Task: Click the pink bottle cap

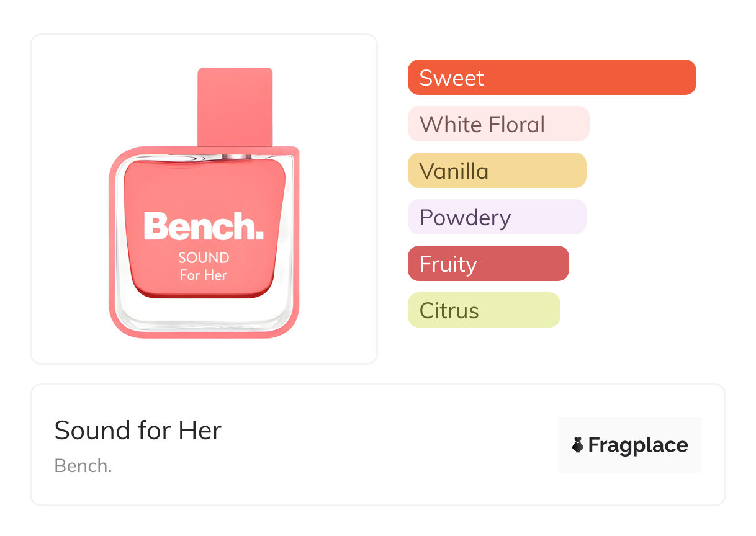Action: tap(235, 107)
